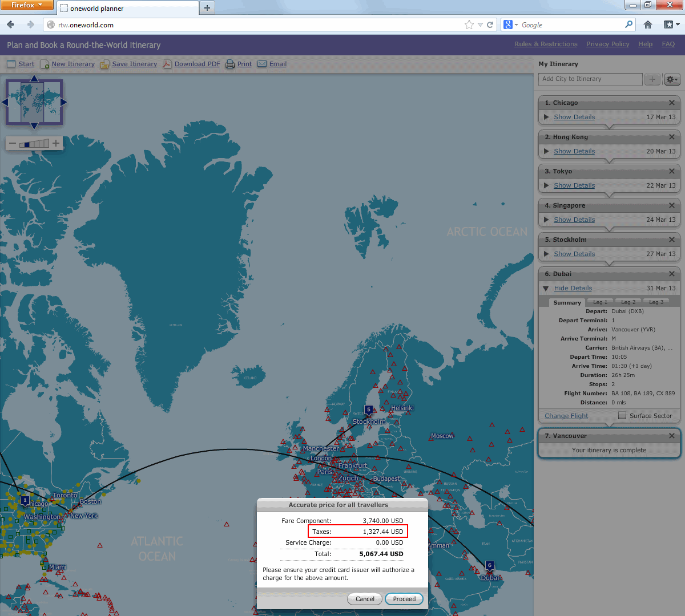Zoom in the map with plus button
The height and width of the screenshot is (616, 685).
pyautogui.click(x=56, y=143)
